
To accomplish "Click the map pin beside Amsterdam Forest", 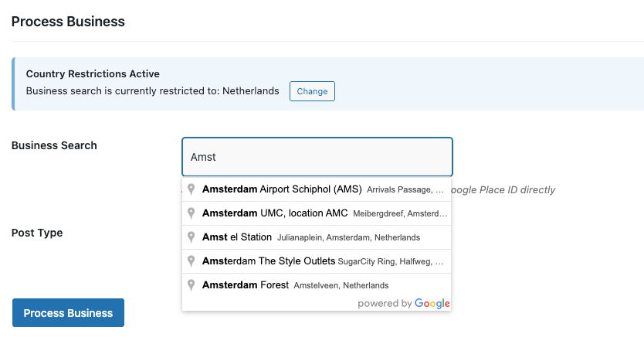I will 192,285.
